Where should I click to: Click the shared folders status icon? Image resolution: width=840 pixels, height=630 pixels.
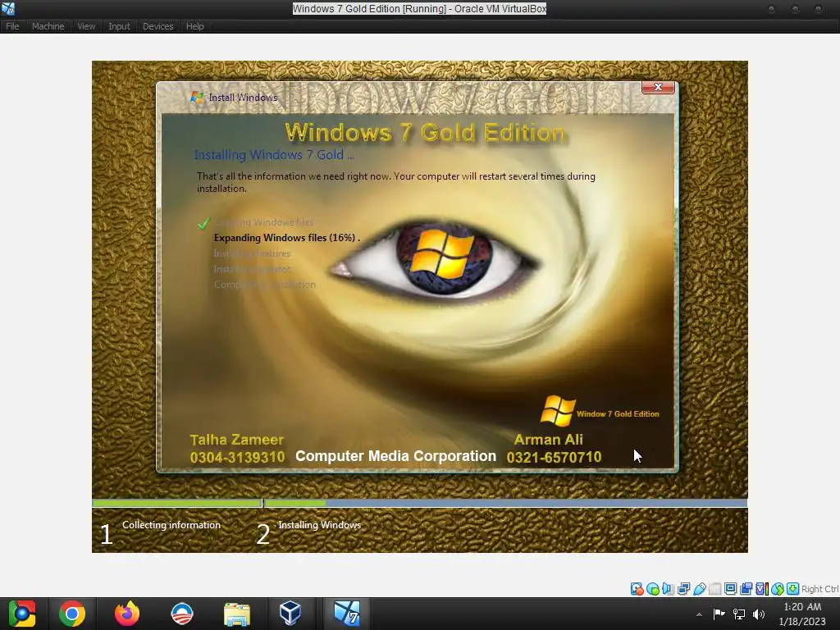714,589
